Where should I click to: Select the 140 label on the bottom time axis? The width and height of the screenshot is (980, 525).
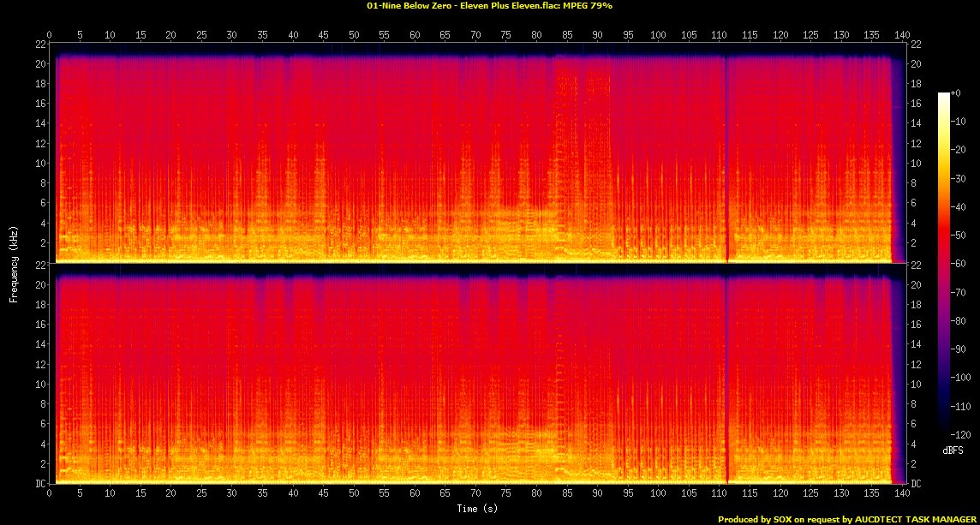pos(901,495)
